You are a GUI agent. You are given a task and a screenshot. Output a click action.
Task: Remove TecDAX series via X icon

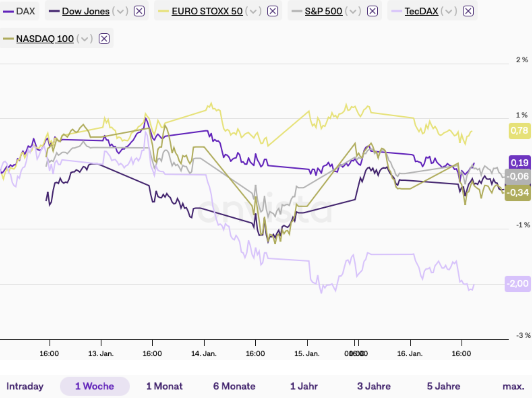468,11
